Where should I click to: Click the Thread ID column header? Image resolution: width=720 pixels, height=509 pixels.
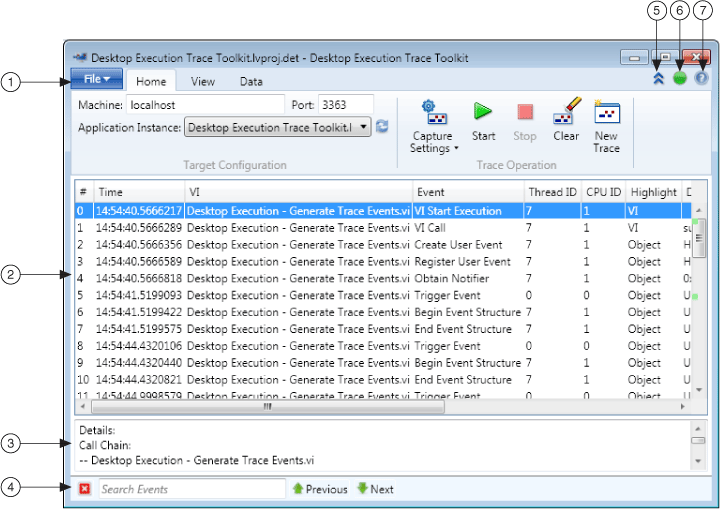pos(552,192)
